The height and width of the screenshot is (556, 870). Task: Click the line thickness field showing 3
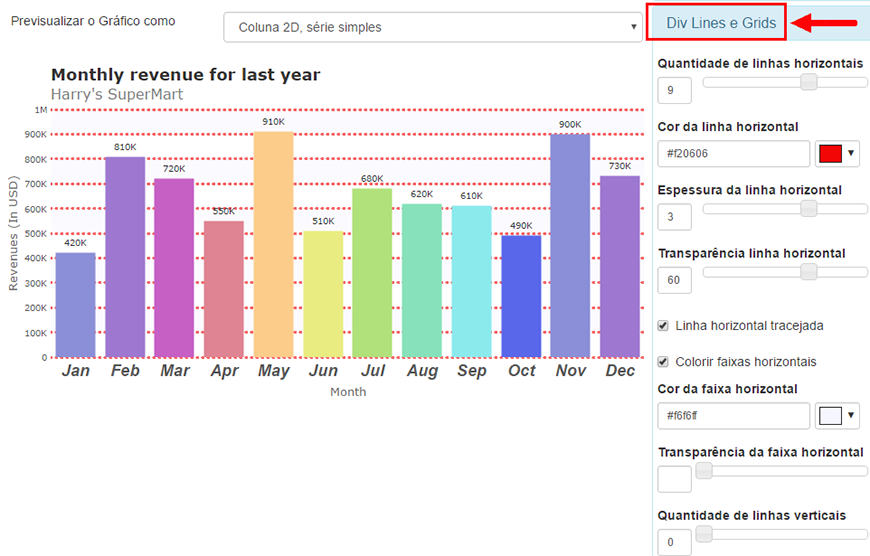tap(675, 217)
